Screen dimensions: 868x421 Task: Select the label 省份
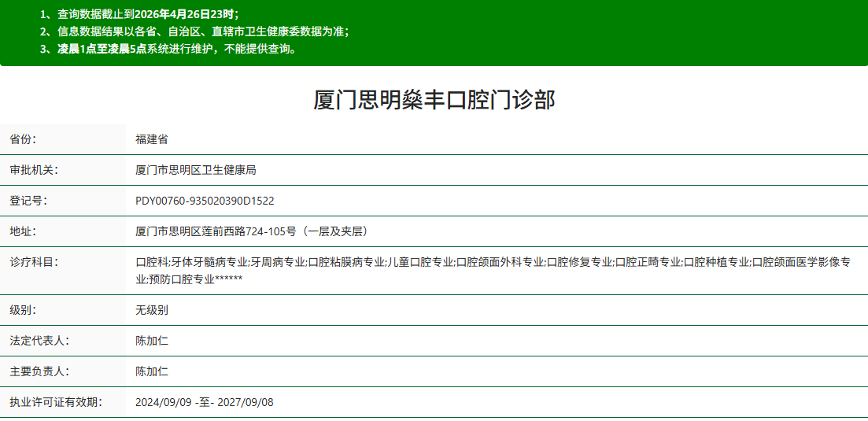coord(23,139)
